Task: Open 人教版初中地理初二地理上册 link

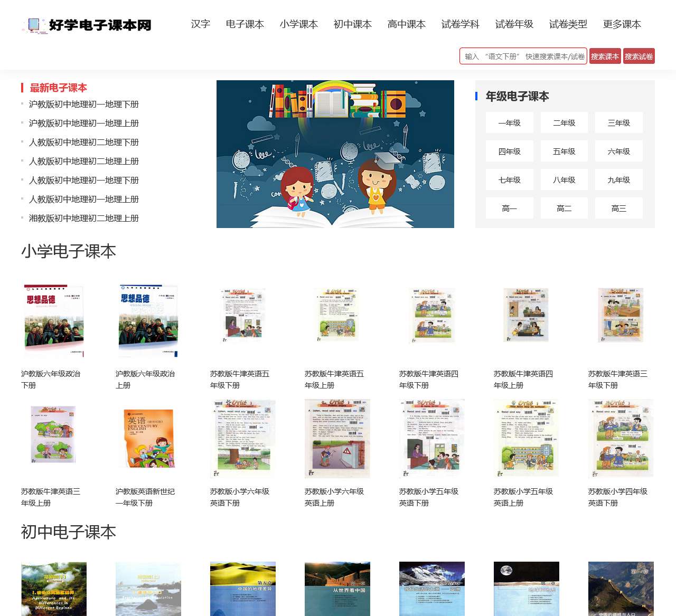Action: 83,161
